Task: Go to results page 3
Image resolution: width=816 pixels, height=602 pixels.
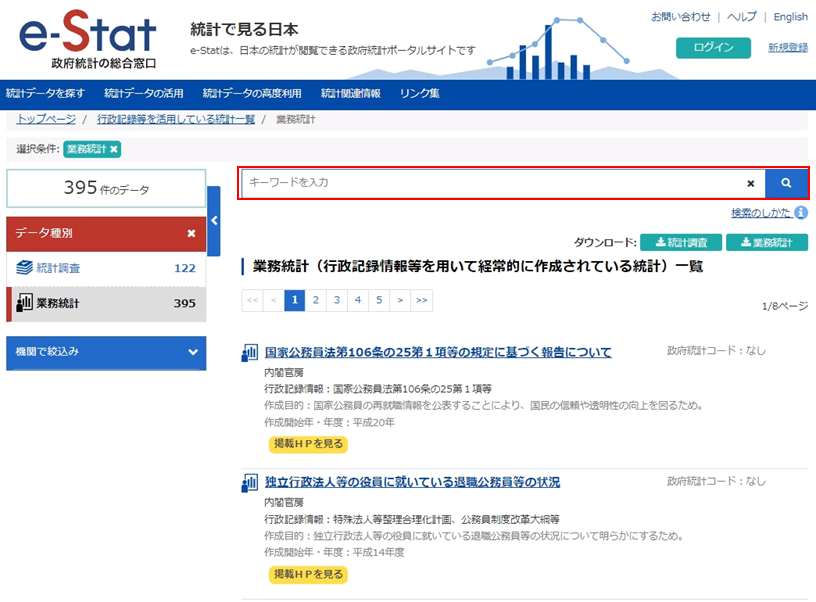Action: pyautogui.click(x=337, y=300)
